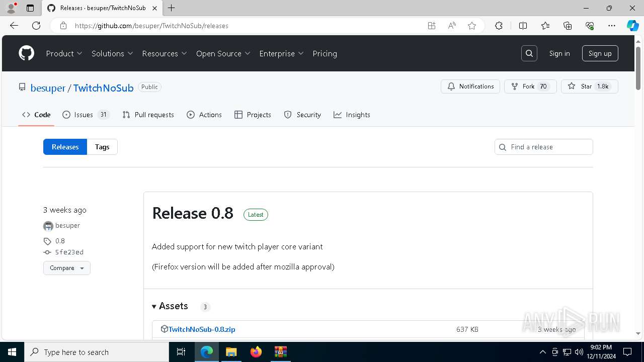Viewport: 644px width, 362px height.
Task: Toggle Split screen icon in toolbar
Action: coord(523,26)
